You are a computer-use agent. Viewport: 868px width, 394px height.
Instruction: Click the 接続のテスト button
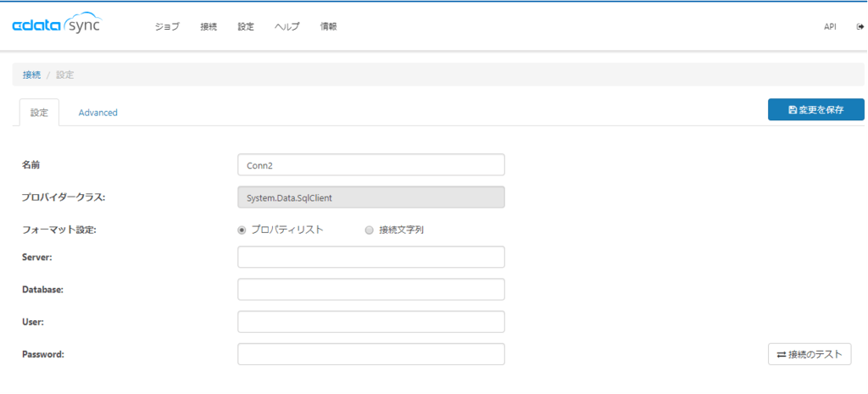coord(809,354)
